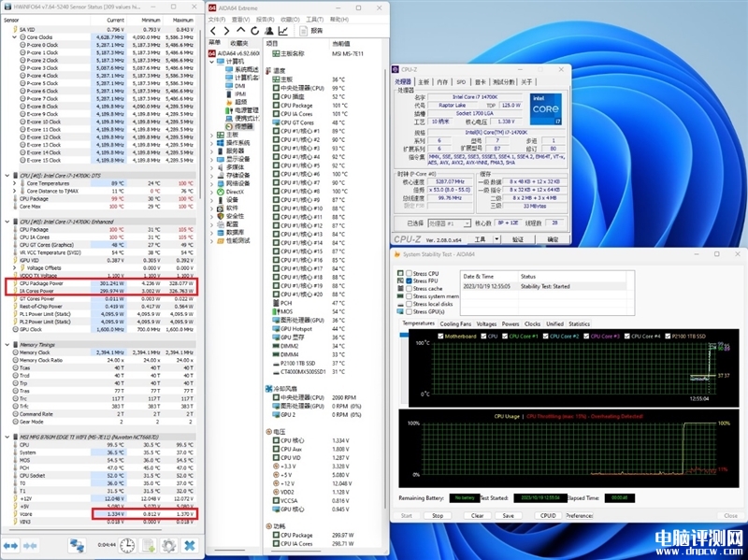The width and height of the screenshot is (748, 560).
Task: Toggle Motherboard graph checkbox
Action: [x=440, y=337]
